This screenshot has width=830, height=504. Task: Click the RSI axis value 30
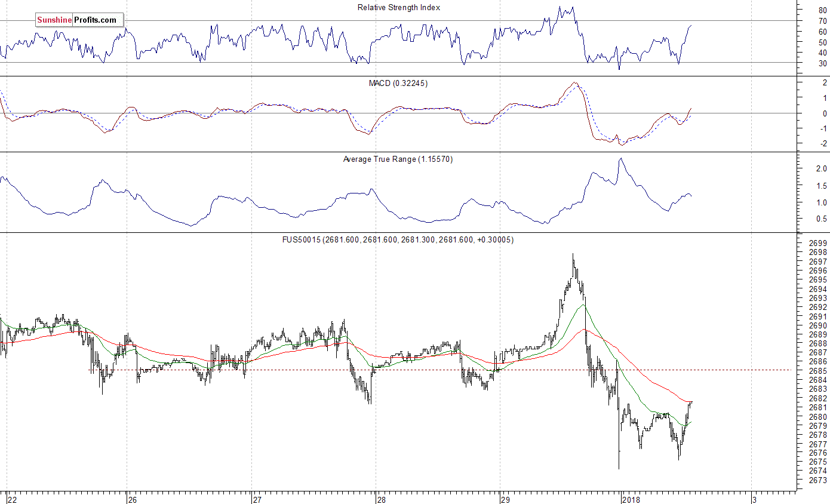click(823, 63)
